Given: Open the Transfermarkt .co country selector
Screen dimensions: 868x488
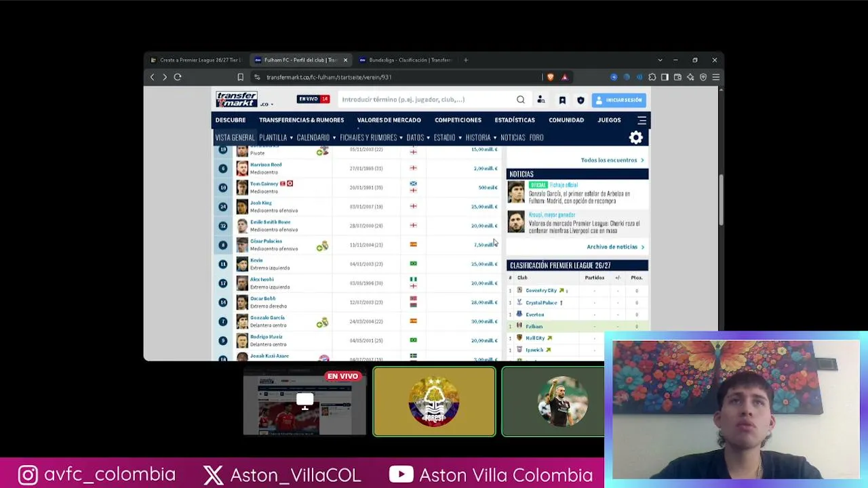Looking at the screenshot, I should coord(267,104).
